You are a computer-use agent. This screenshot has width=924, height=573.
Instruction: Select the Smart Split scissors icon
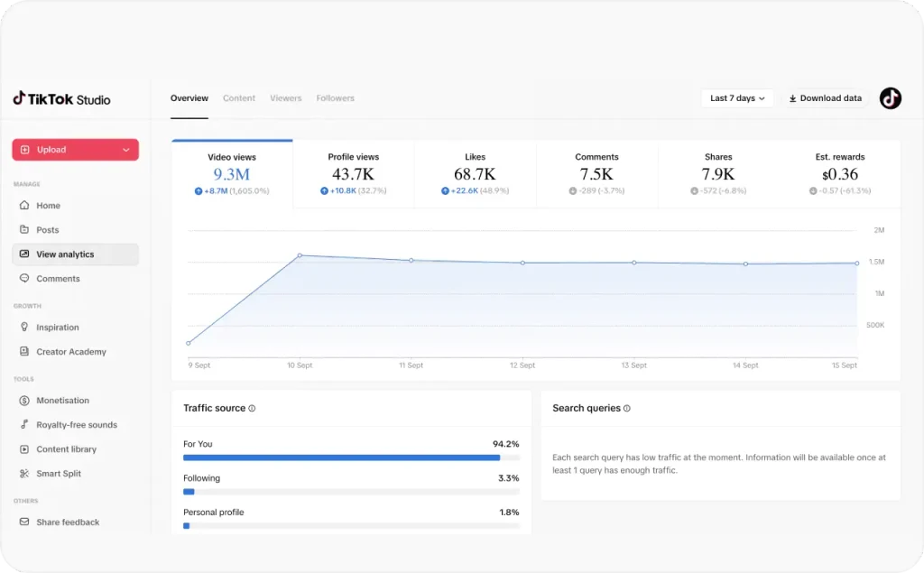tap(24, 474)
